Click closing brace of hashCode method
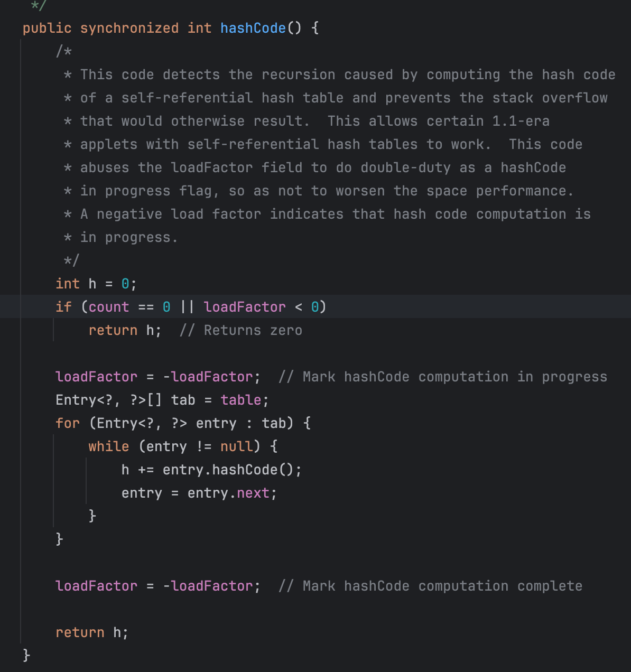Screen dimensions: 631x672 click(x=26, y=656)
